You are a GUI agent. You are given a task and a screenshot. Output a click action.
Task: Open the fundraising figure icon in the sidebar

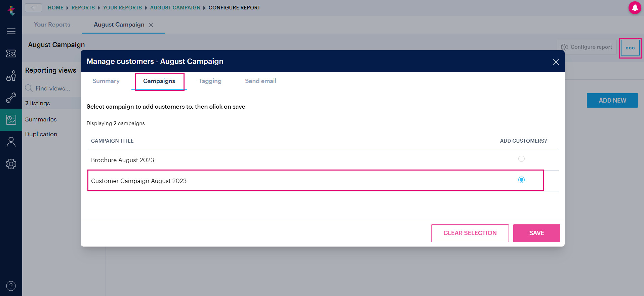(11, 76)
